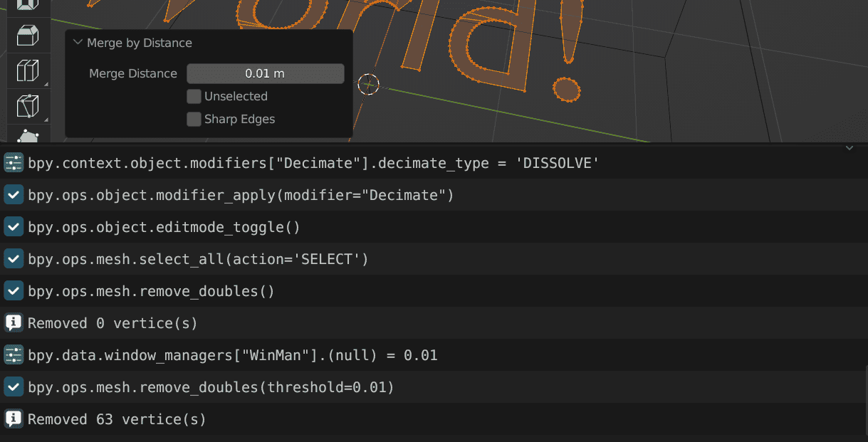Click the info icon beside Removed 63 vertice(s)
The height and width of the screenshot is (442, 868).
[14, 419]
